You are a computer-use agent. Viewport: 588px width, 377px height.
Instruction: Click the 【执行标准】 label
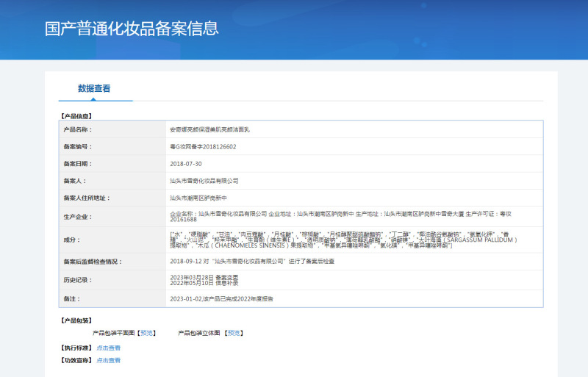coord(76,348)
